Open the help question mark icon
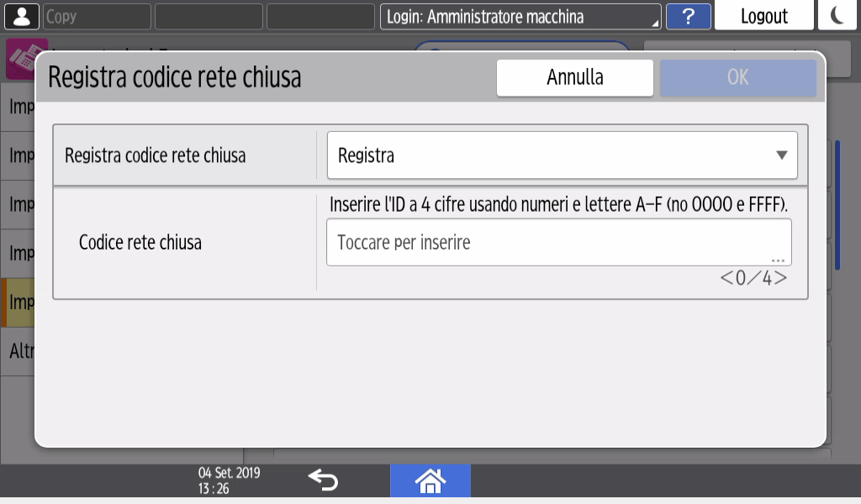 point(689,17)
